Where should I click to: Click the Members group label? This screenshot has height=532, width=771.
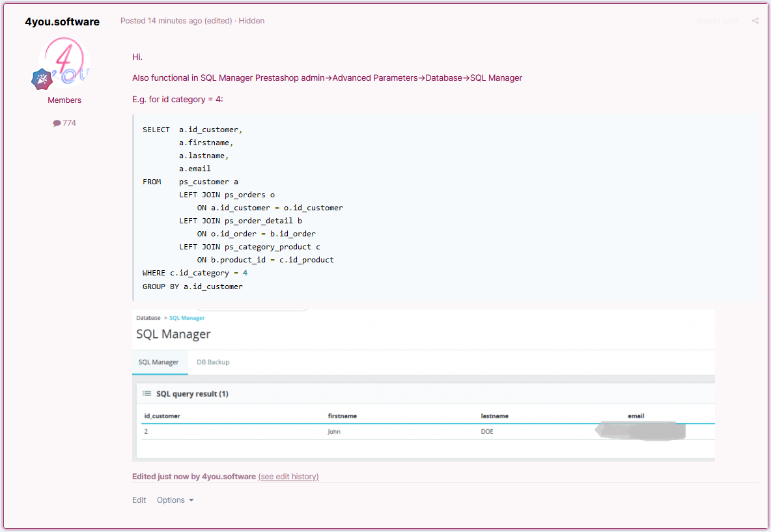(x=64, y=100)
